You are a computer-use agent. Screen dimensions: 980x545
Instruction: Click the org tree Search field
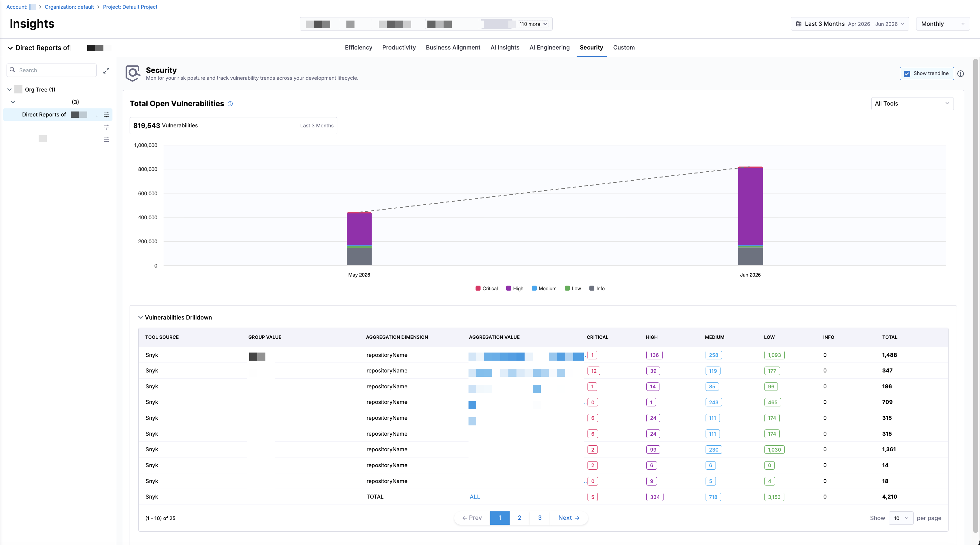(x=51, y=70)
